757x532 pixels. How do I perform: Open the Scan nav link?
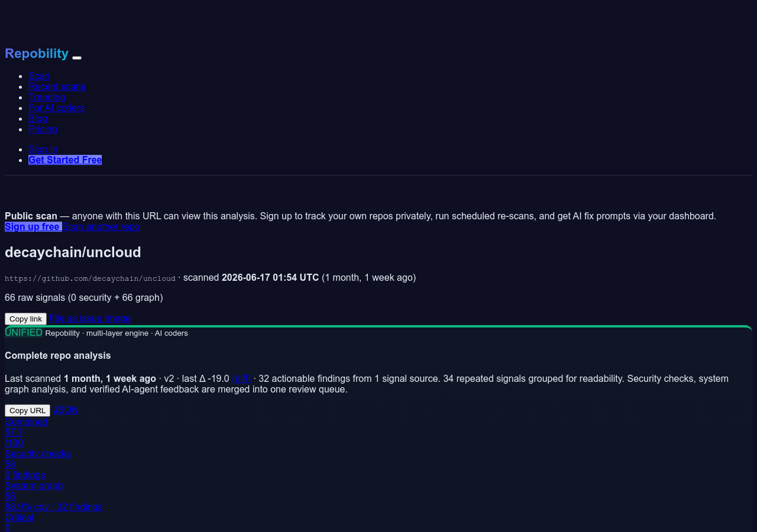click(39, 76)
